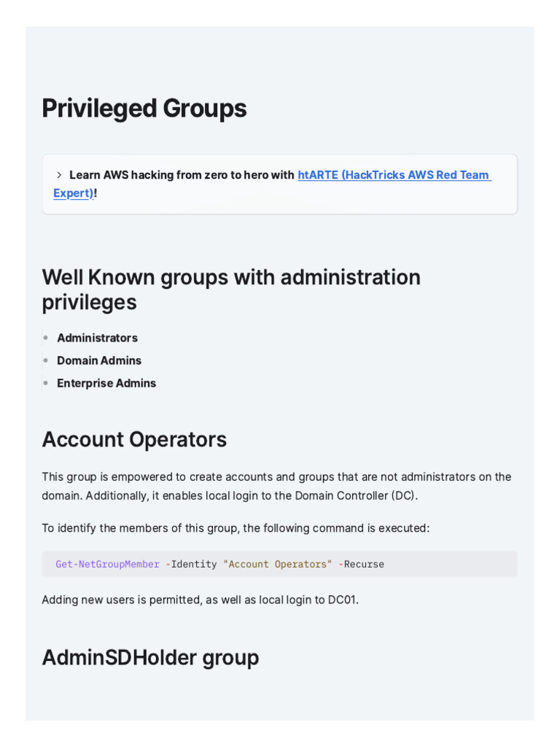Click the AdminSDHolder group heading
The height and width of the screenshot is (747, 560).
[150, 658]
